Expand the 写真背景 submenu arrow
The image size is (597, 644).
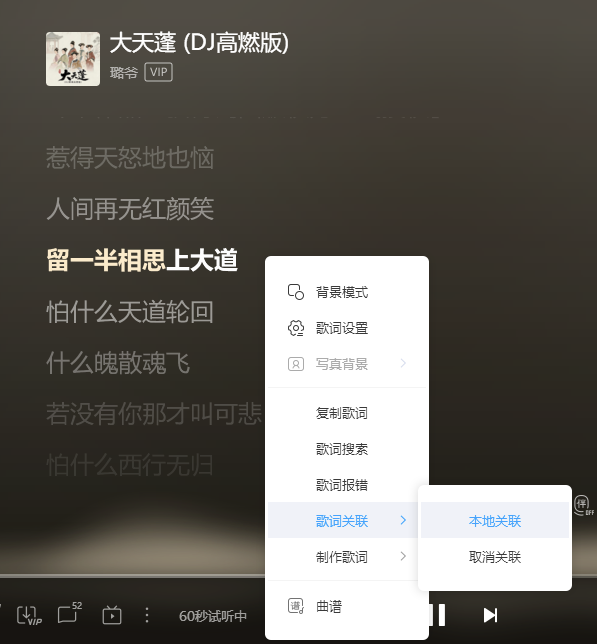point(403,363)
